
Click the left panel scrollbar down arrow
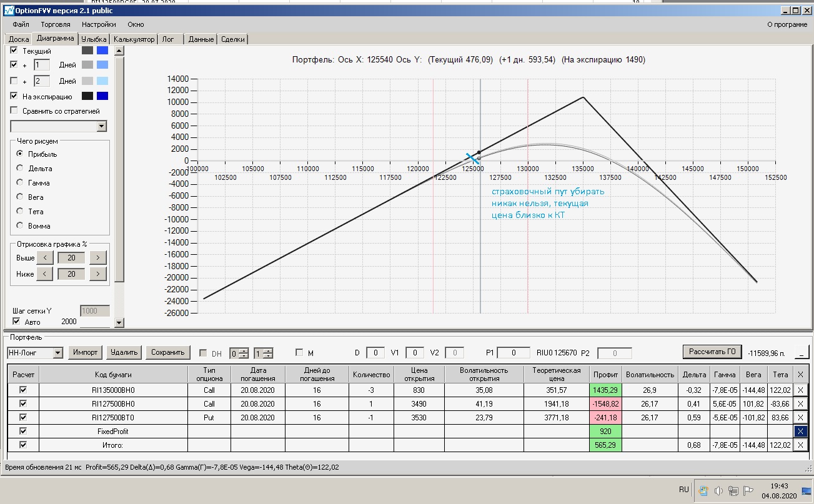tap(119, 322)
